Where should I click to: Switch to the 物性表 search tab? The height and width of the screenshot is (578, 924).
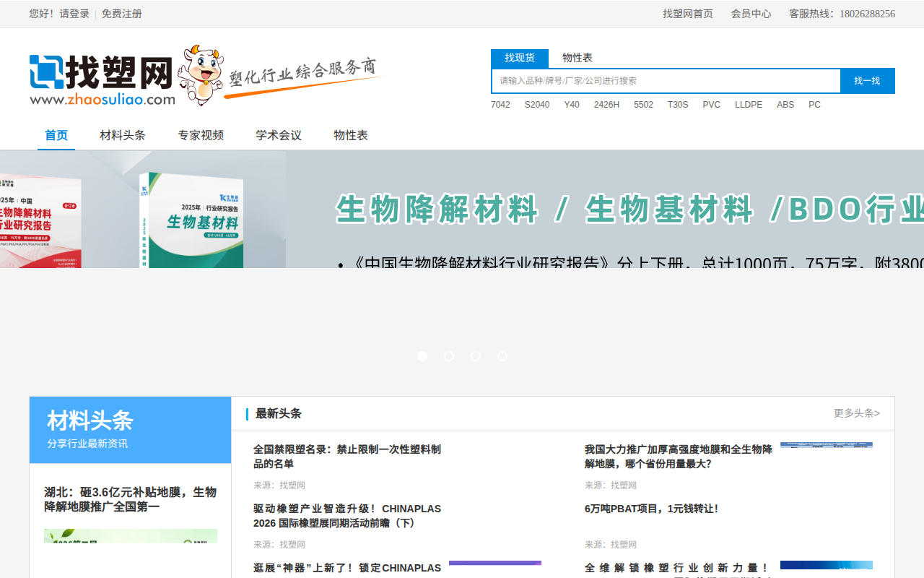577,58
